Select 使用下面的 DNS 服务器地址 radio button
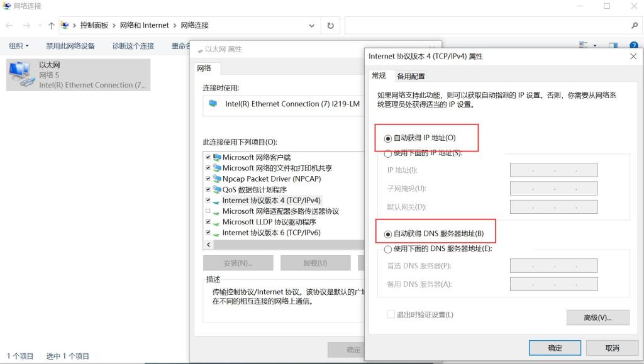 click(x=388, y=249)
